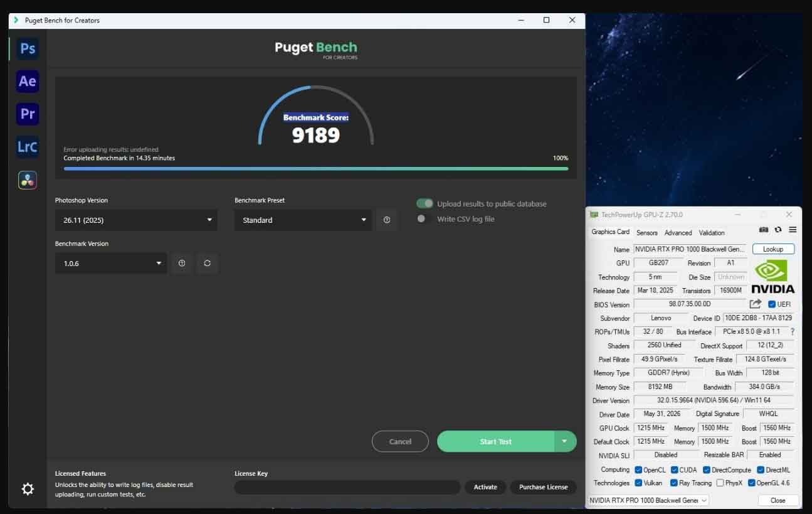Open the Validation tab in GPU-Z

[712, 233]
